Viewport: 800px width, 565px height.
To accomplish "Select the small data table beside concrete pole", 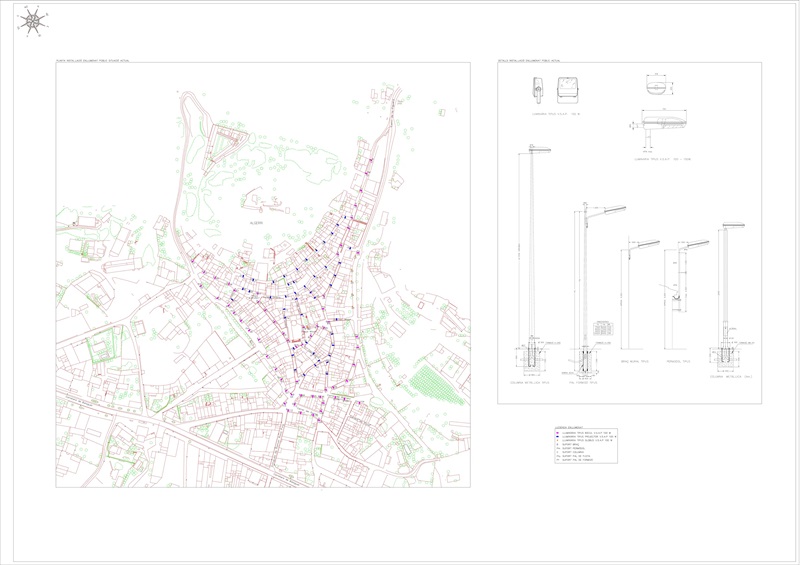I will click(x=602, y=329).
